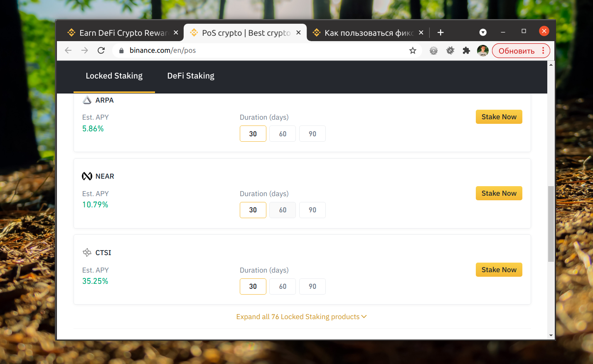593x364 pixels.
Task: Click the scrollbar down arrow
Action: [x=551, y=335]
